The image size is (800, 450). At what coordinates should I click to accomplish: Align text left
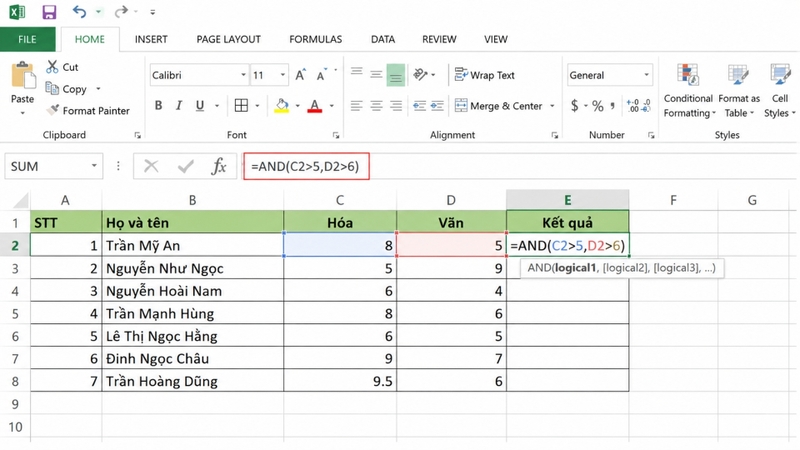(x=357, y=106)
